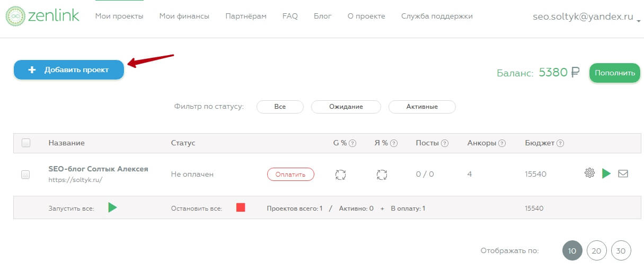The width and height of the screenshot is (644, 269).
Task: Click the Название column header
Action: point(66,143)
